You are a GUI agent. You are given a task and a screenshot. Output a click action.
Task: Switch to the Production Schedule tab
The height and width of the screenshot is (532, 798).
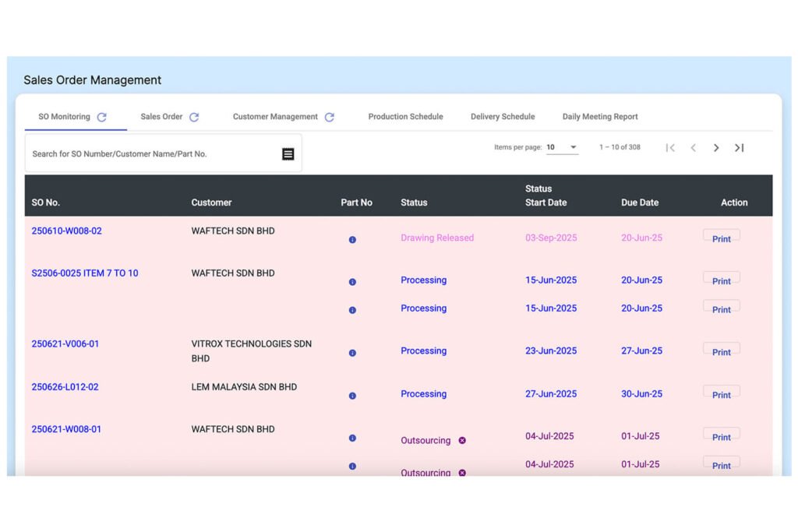click(405, 117)
